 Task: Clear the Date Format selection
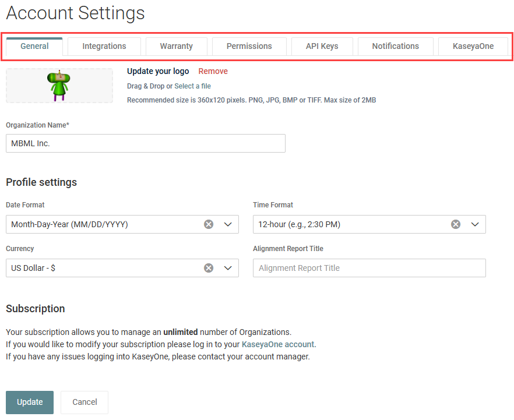(x=209, y=224)
